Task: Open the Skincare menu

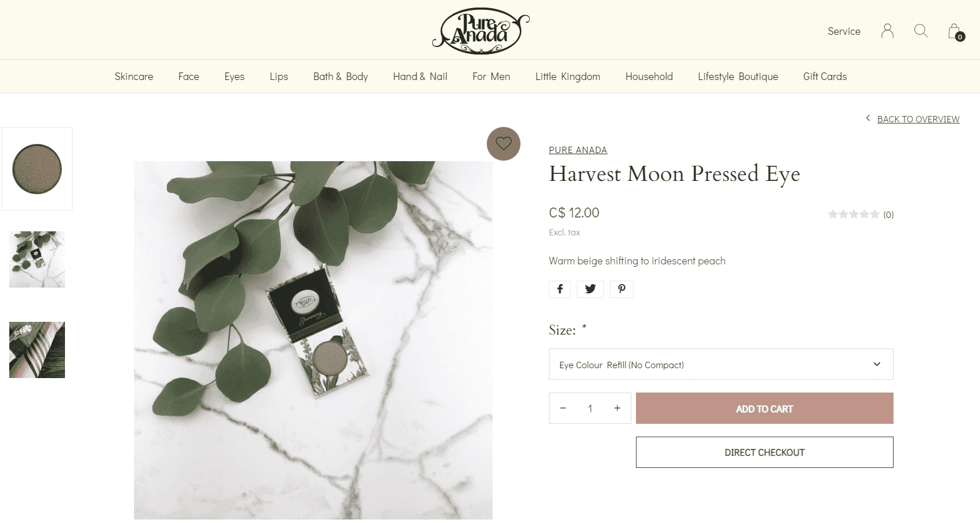Action: [134, 77]
